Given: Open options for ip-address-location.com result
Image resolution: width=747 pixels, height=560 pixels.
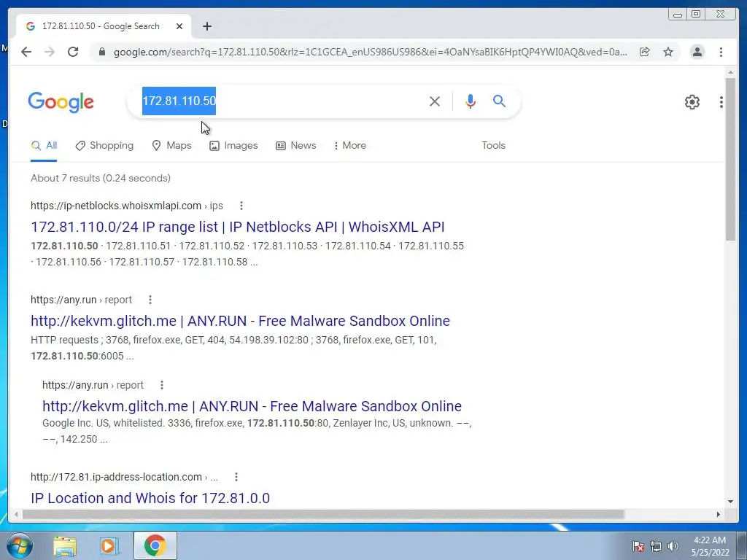Looking at the screenshot, I should (236, 477).
